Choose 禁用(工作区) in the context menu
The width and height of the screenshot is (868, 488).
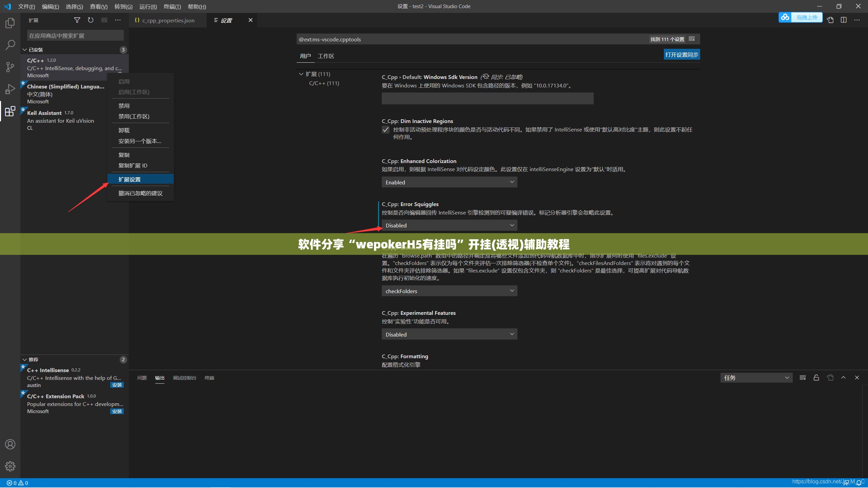[x=140, y=116]
